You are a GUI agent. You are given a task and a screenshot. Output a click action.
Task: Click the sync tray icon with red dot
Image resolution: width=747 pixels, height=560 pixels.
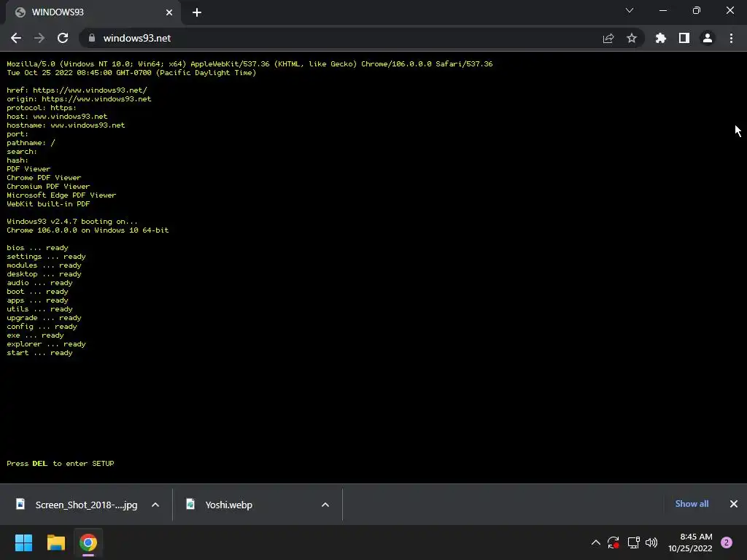(x=613, y=542)
